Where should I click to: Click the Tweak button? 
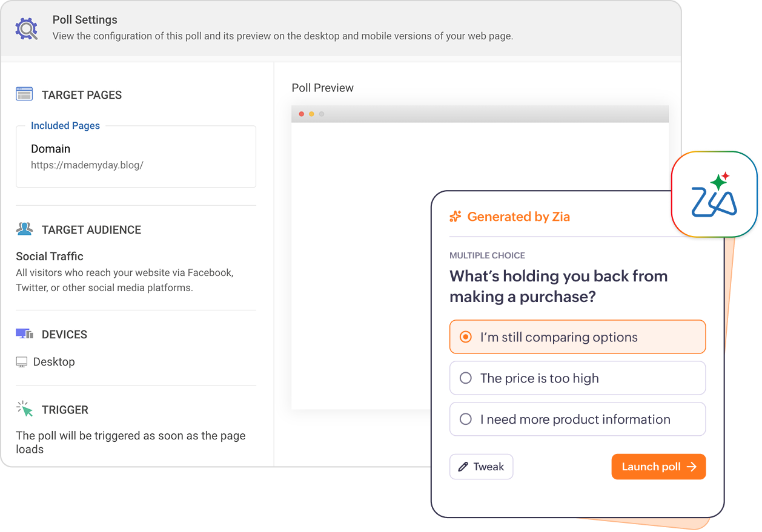pyautogui.click(x=481, y=467)
